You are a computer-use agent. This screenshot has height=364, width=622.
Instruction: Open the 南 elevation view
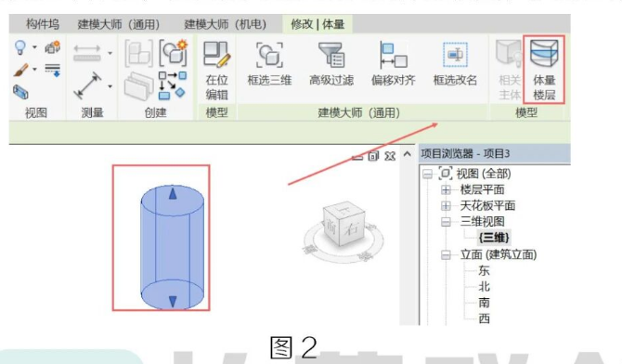click(484, 303)
